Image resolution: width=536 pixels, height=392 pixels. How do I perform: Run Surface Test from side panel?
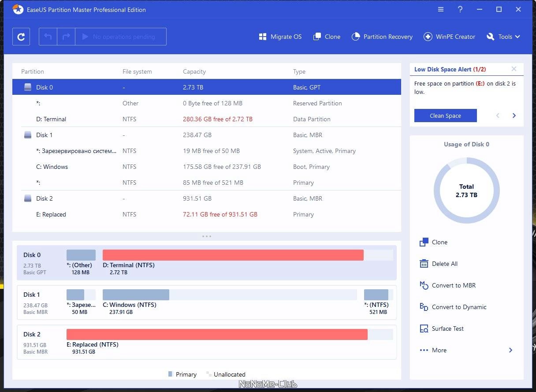[442, 329]
